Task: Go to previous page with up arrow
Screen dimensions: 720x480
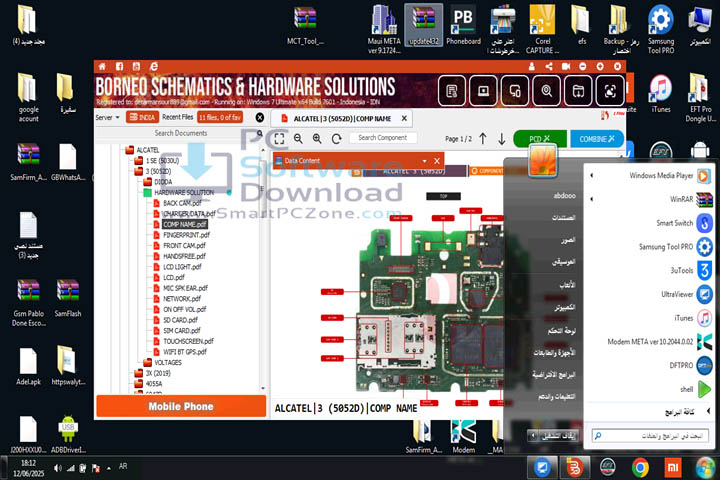Action: click(x=483, y=139)
